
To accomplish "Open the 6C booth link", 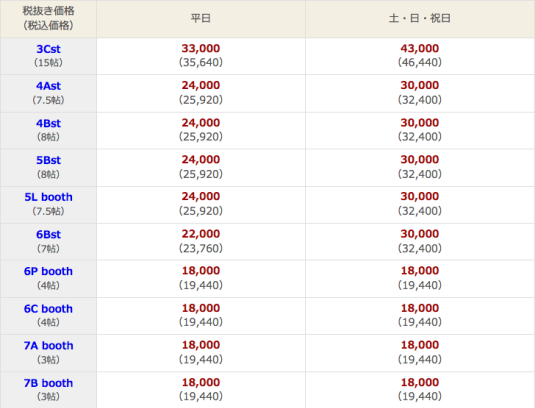I will [x=48, y=309].
